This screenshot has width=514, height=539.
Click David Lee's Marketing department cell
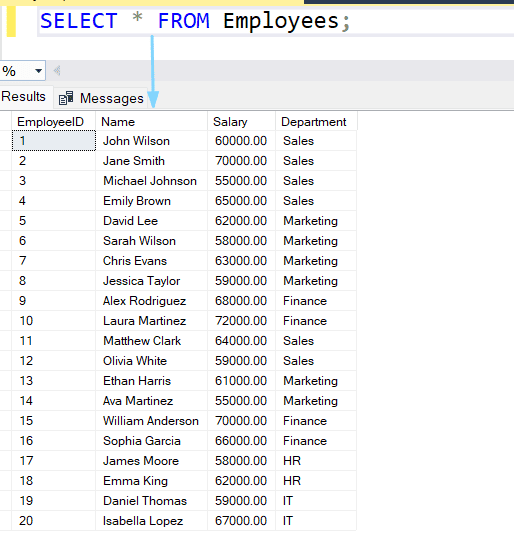pos(316,221)
